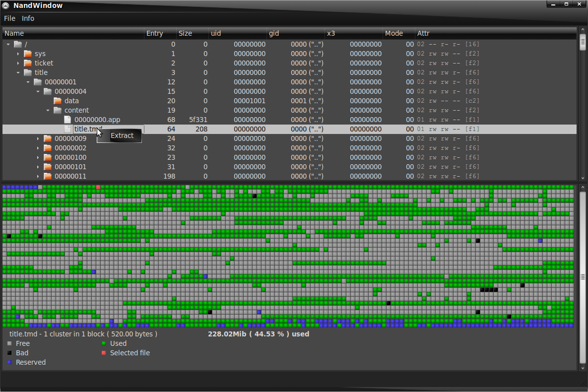Click the title folder icon
Screen dimensions: 588x392
pos(28,72)
